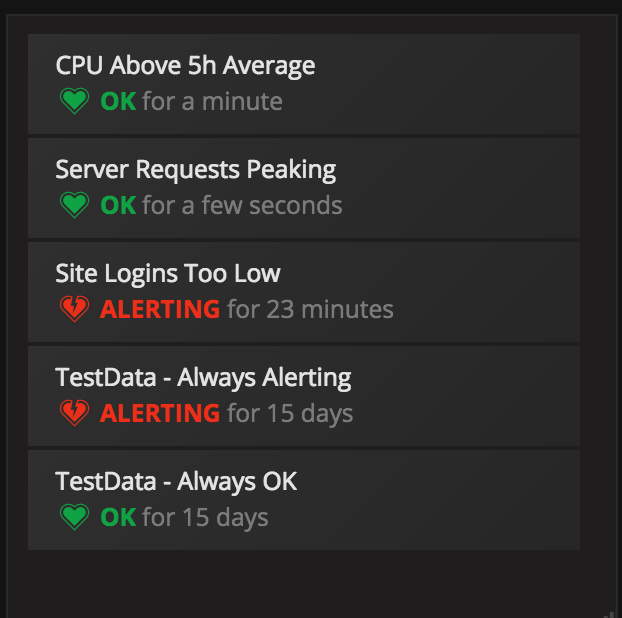Click the "for 15 days" text beside ALERTING
The width and height of the screenshot is (622, 618).
tap(290, 413)
